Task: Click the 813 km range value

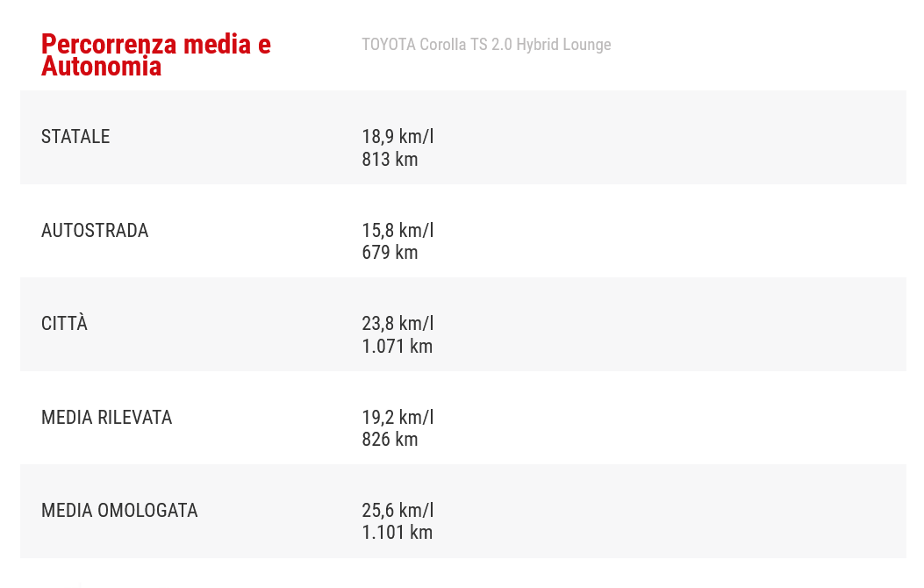Action: coord(390,160)
